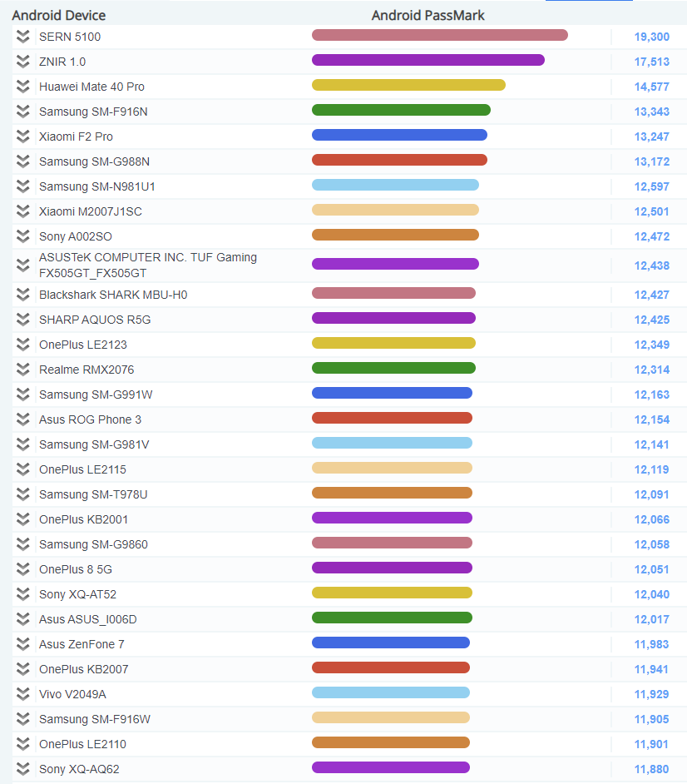Select the Sony XQ-AQ62 device name

[x=79, y=770]
